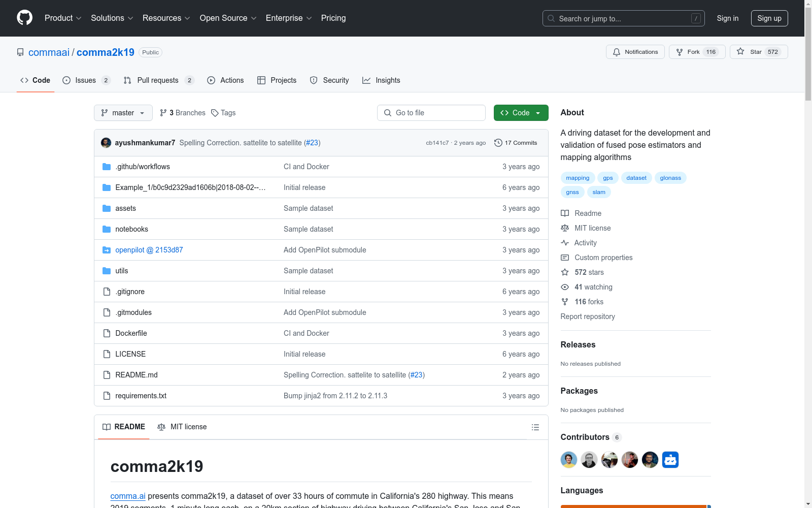Click the glonass topic tag
Screen dimensions: 812x508
coord(670,178)
